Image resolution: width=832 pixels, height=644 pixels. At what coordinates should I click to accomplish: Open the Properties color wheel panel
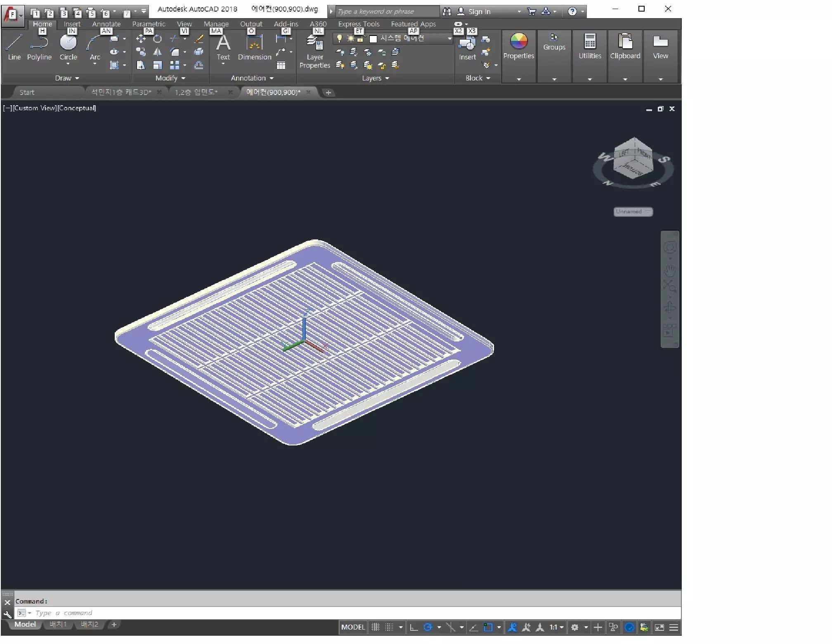[518, 46]
